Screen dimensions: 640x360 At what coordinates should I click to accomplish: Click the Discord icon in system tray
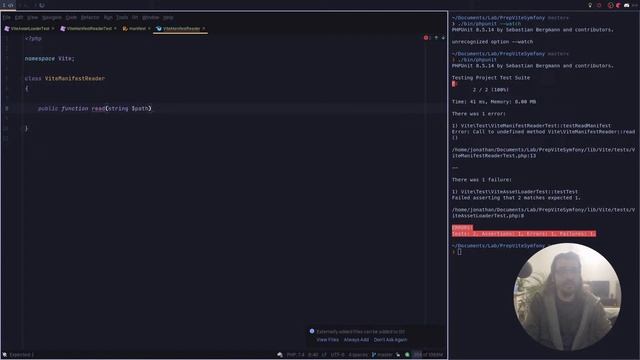(627, 5)
